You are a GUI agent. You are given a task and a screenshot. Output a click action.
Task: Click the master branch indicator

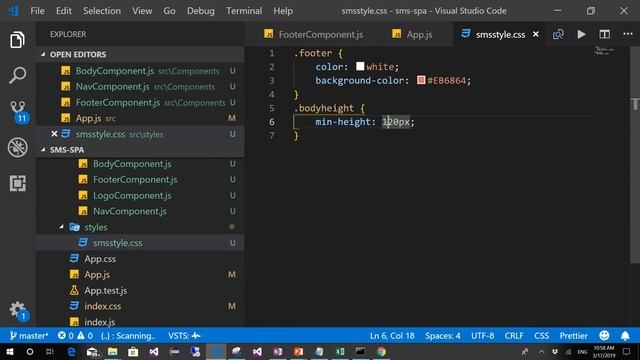(29, 336)
